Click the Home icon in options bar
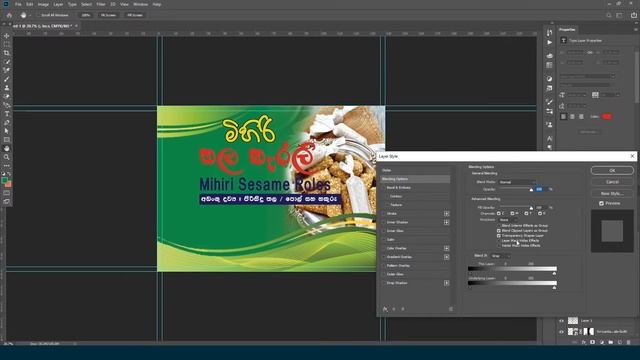640x360 pixels. coord(9,15)
